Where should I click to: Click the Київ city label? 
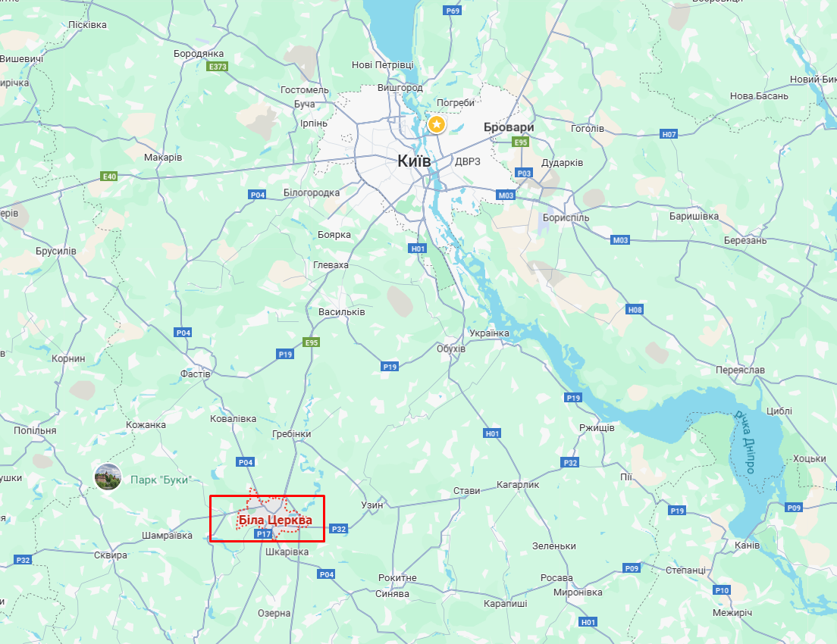(414, 161)
